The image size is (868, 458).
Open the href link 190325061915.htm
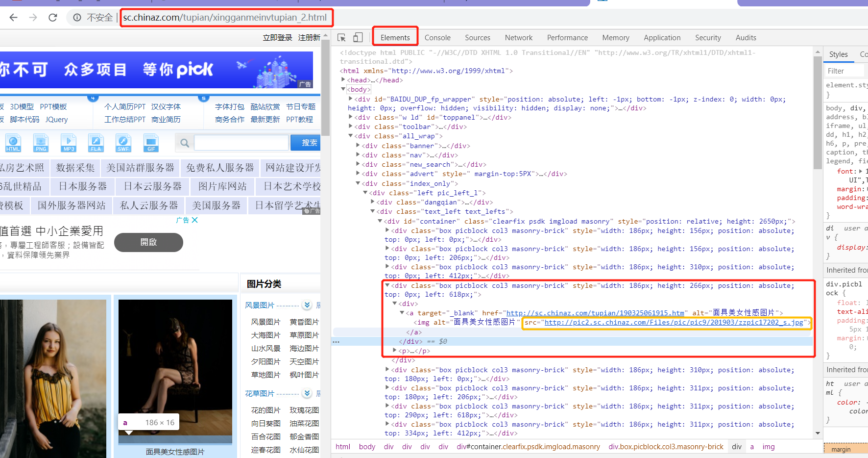(x=595, y=313)
